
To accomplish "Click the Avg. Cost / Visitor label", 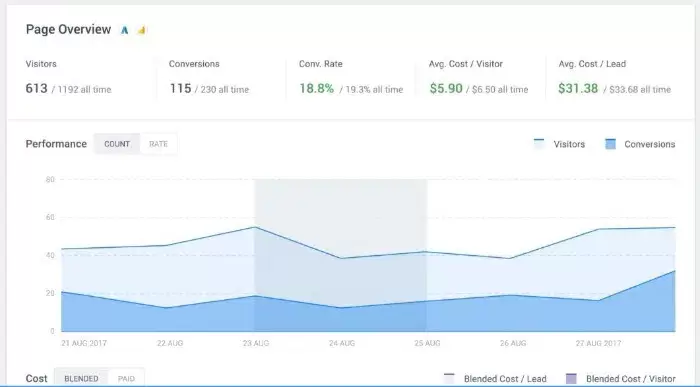I will (466, 64).
